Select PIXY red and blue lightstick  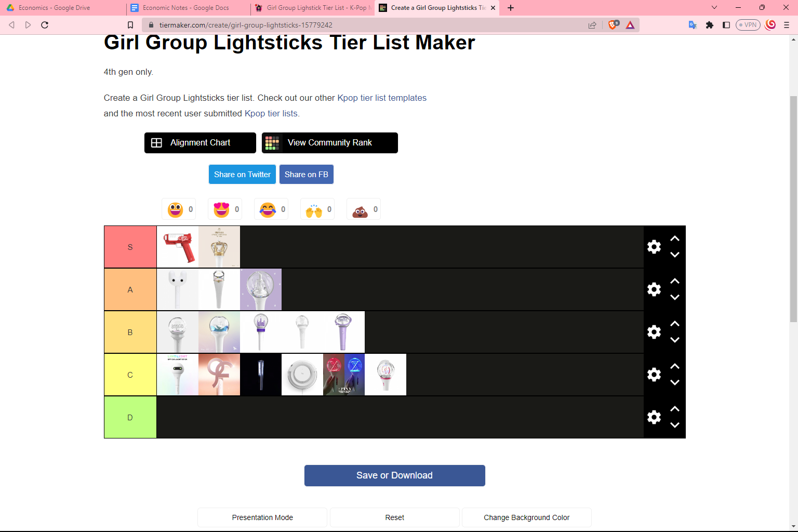(x=344, y=375)
